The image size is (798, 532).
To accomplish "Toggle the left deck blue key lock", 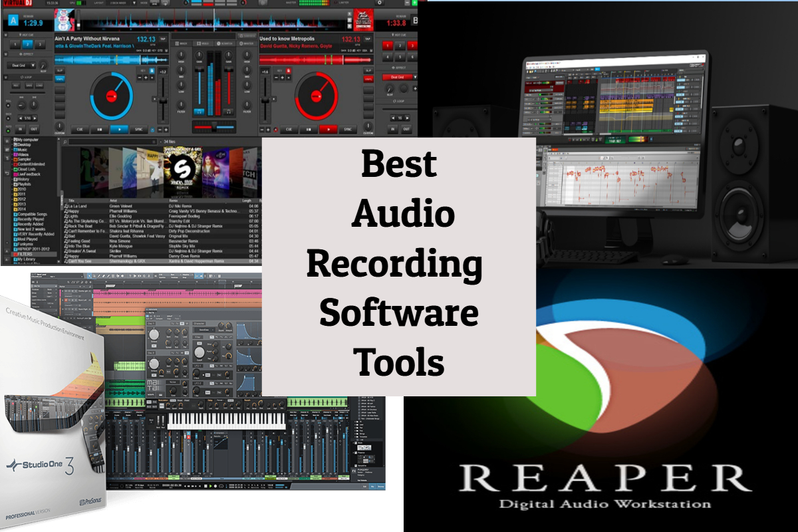I will pyautogui.click(x=152, y=70).
